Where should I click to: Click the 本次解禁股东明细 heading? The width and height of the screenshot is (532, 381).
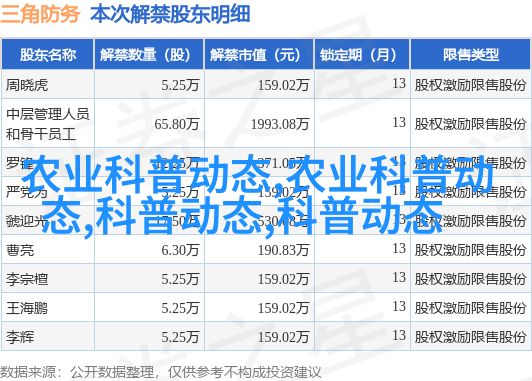[170, 14]
